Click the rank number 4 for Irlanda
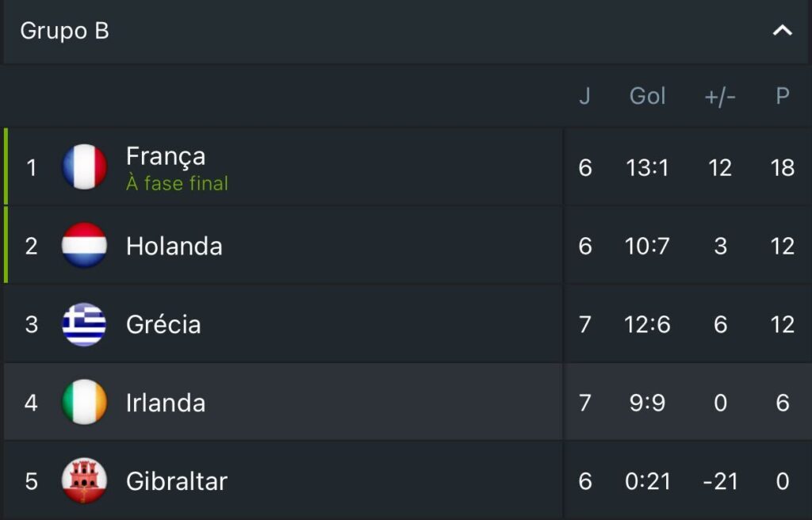 point(31,403)
